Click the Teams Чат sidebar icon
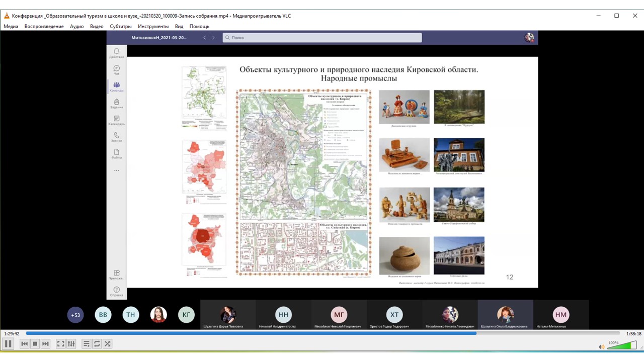The width and height of the screenshot is (644, 362). pyautogui.click(x=116, y=70)
